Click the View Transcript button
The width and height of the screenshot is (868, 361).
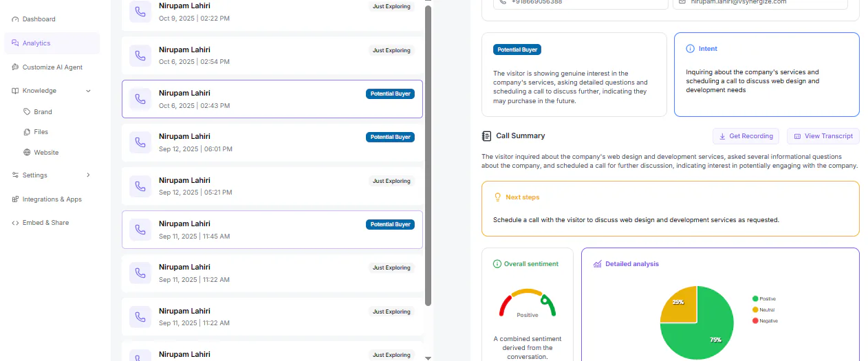(x=823, y=136)
